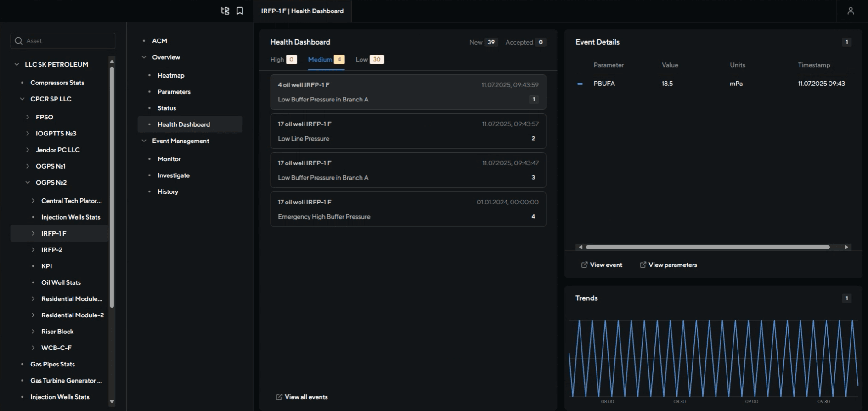
Task: Click the Trends chart line
Action: click(713, 358)
